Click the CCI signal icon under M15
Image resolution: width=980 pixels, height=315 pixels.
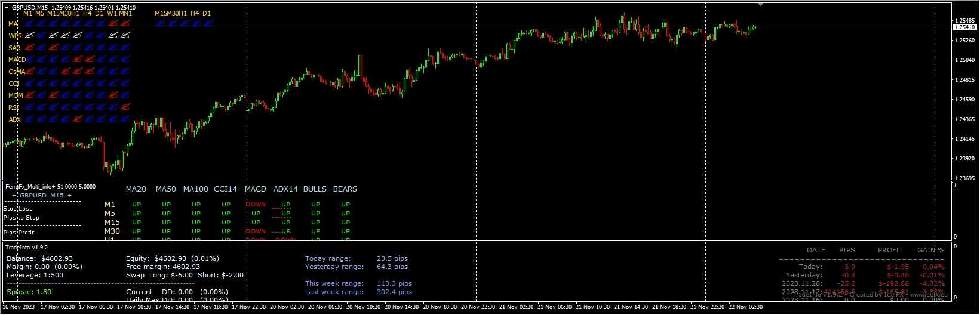[x=54, y=84]
